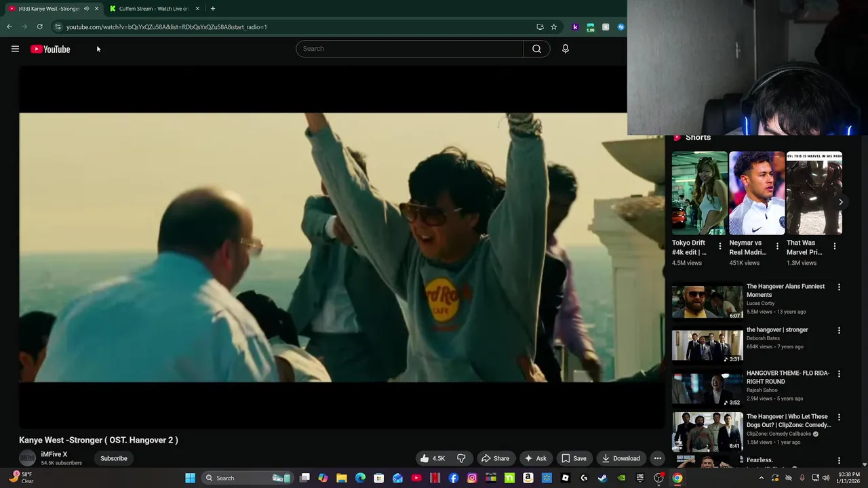Go to YouTube home via logo

click(50, 49)
